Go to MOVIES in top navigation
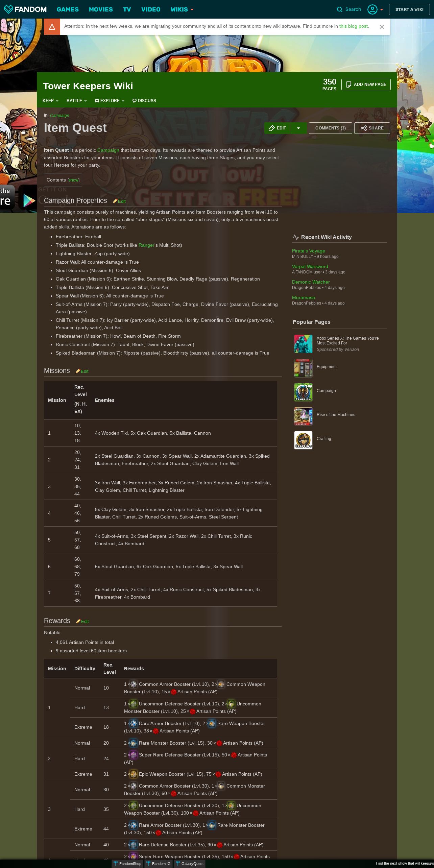The width and height of the screenshot is (434, 868). (101, 9)
